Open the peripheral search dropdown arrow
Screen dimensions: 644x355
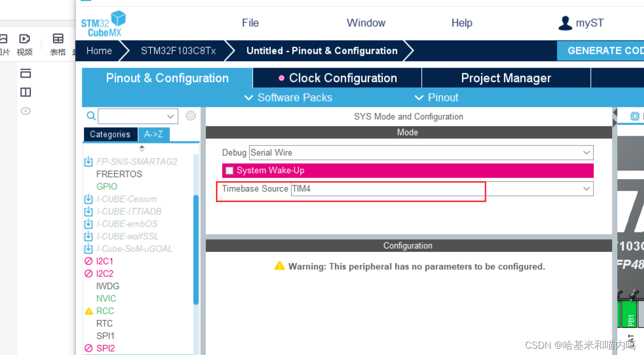[170, 116]
